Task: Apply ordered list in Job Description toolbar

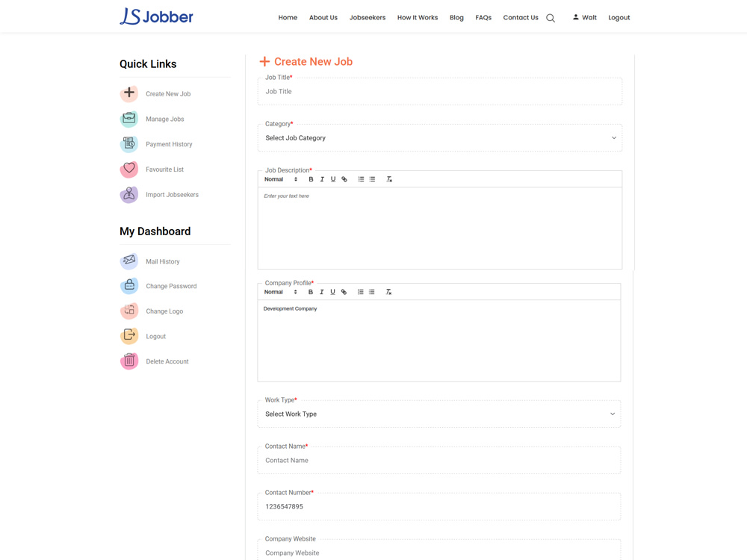Action: (361, 179)
